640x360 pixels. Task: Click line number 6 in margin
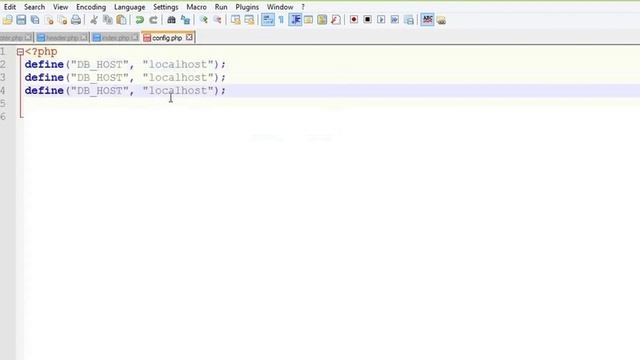click(3, 117)
